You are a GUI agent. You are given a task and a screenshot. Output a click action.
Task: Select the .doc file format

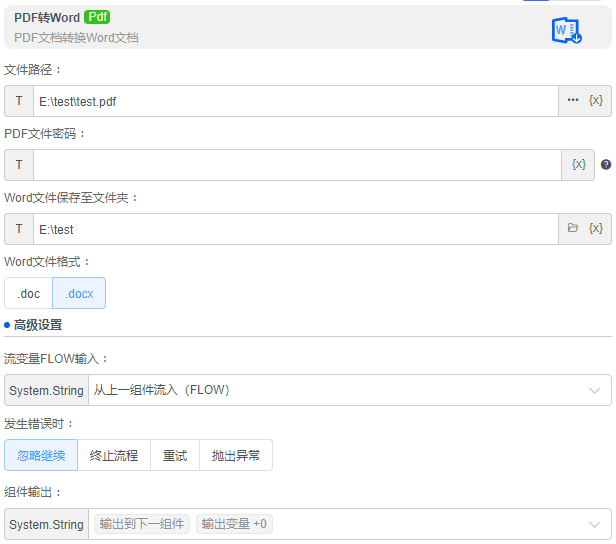pyautogui.click(x=29, y=294)
